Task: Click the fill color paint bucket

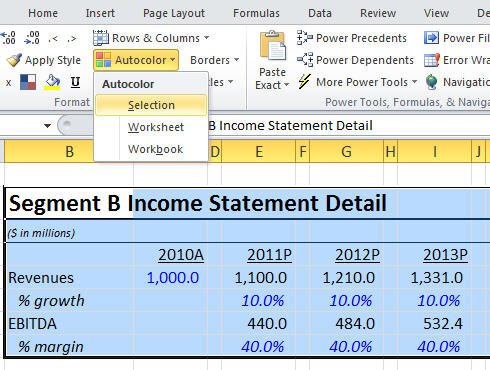Action: [52, 82]
